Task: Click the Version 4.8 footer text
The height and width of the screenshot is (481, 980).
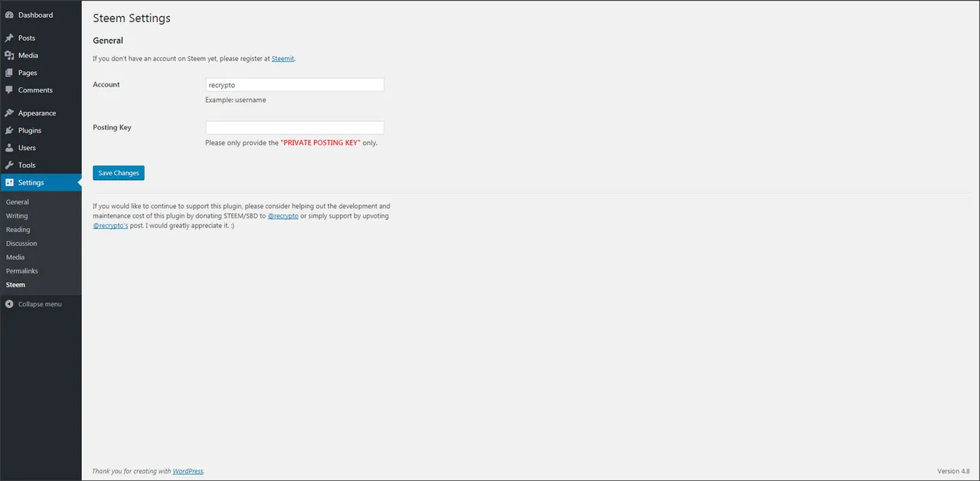Action: [x=953, y=471]
